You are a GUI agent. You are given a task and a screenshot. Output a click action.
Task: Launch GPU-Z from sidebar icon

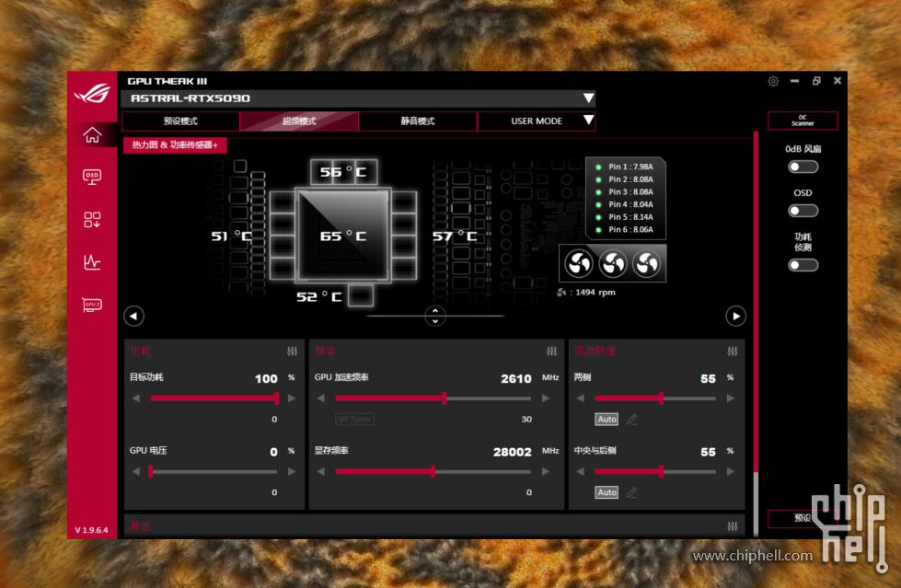pos(92,305)
